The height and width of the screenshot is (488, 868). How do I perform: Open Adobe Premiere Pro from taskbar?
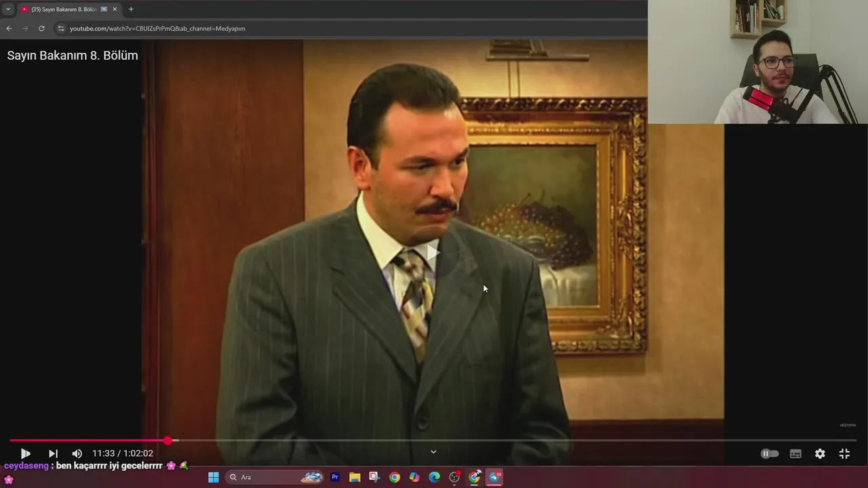coord(335,477)
